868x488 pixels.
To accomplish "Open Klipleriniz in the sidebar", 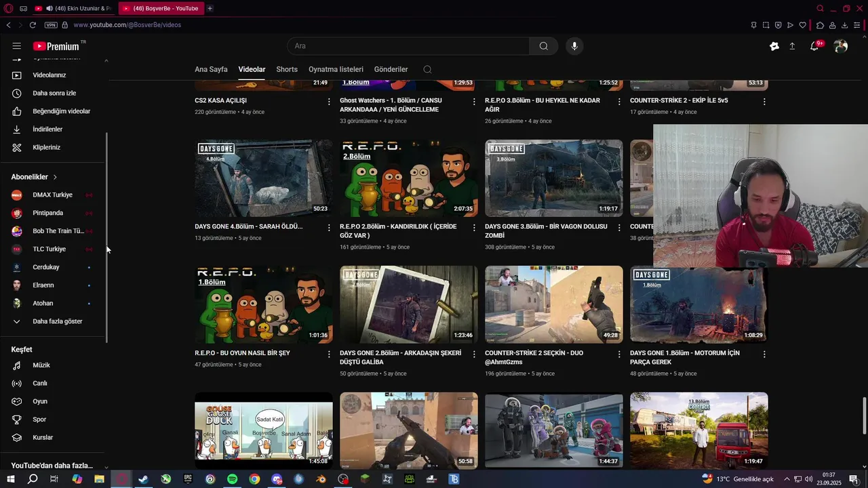I will (53, 147).
